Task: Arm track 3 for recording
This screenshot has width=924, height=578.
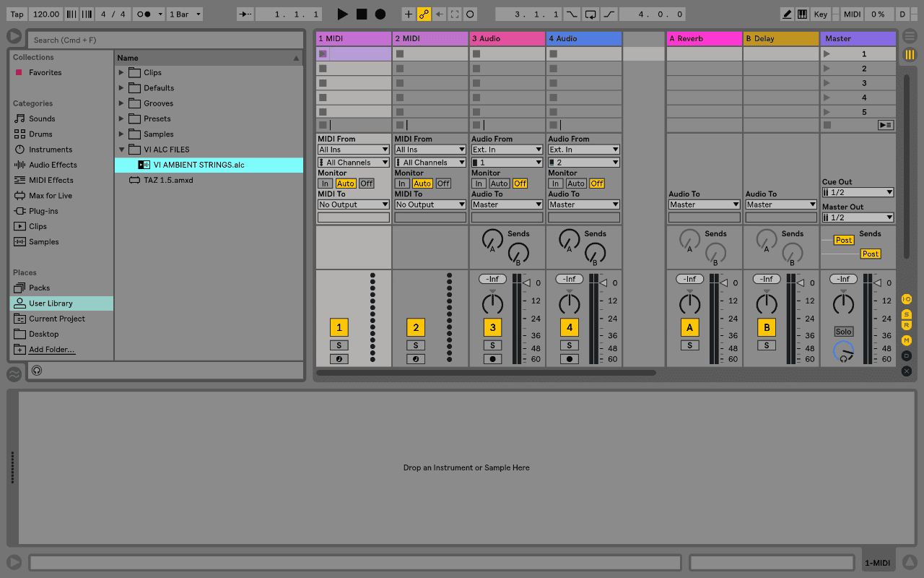Action: [x=492, y=359]
